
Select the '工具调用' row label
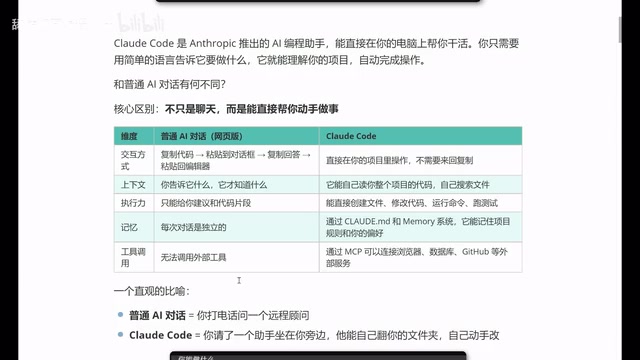pyautogui.click(x=133, y=257)
